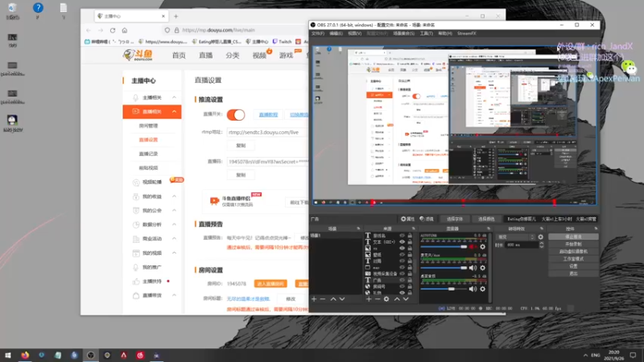Click the 复制 button below the rtmp address

[x=241, y=146]
